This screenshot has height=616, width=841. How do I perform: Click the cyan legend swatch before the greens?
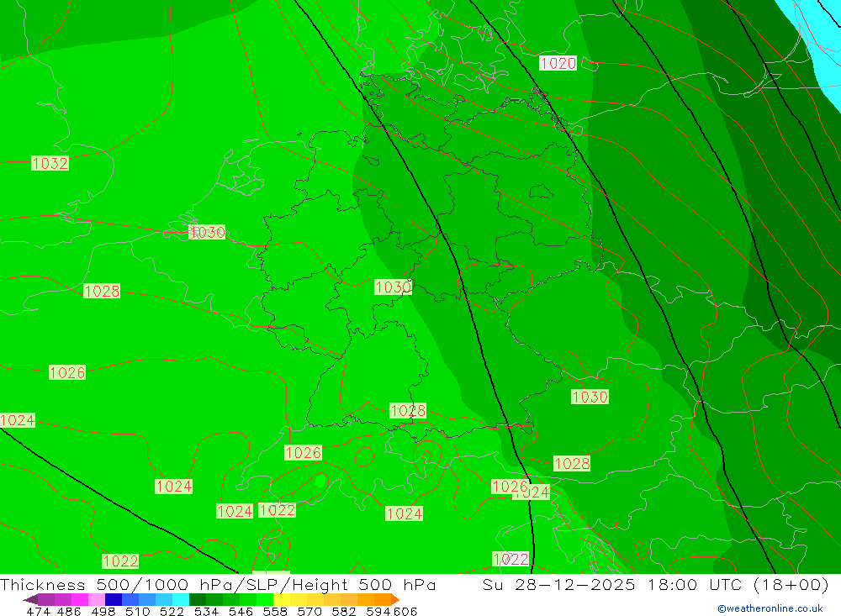point(181,599)
